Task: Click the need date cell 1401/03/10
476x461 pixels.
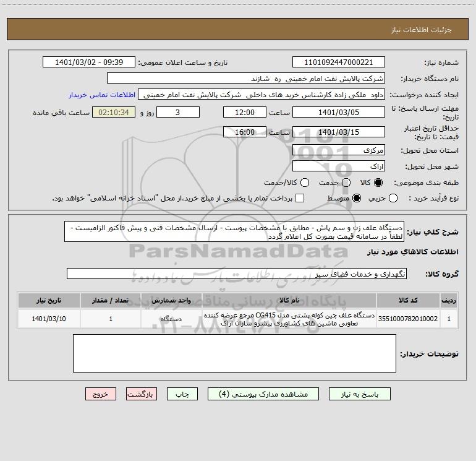Action: click(49, 319)
